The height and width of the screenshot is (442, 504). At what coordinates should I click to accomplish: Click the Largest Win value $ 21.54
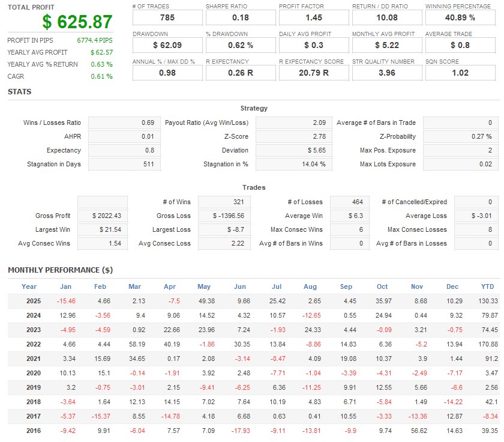tap(103, 229)
